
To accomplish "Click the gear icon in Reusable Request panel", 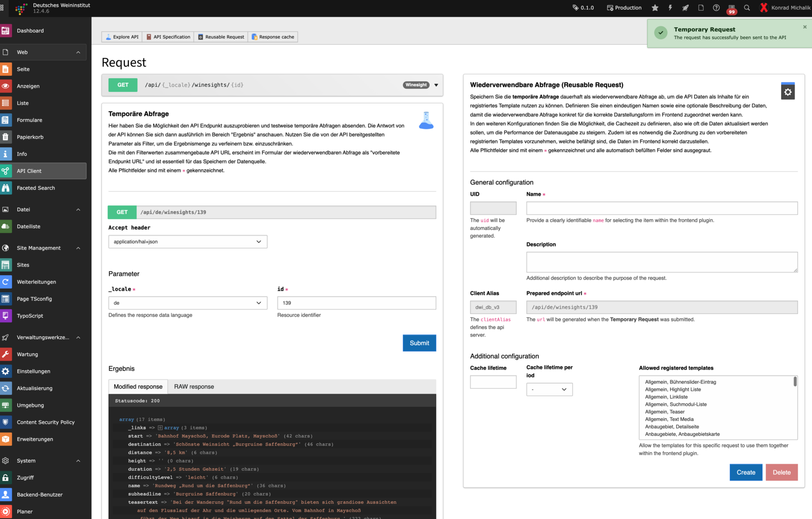I will pyautogui.click(x=788, y=92).
